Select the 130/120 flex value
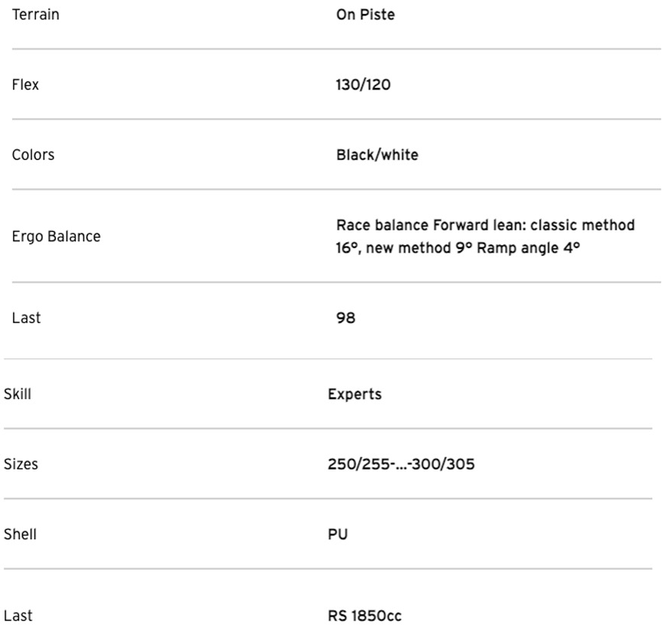 pos(362,84)
